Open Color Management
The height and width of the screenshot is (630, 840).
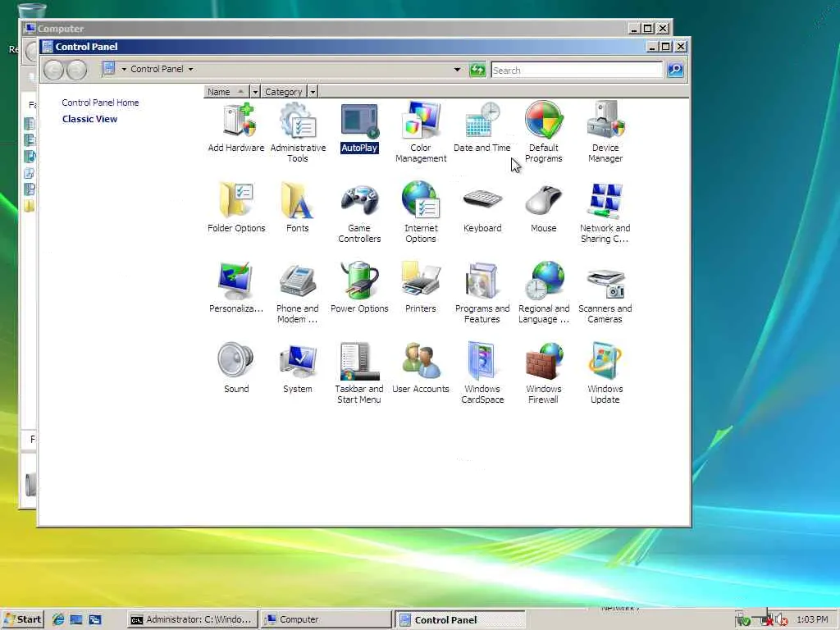click(421, 132)
